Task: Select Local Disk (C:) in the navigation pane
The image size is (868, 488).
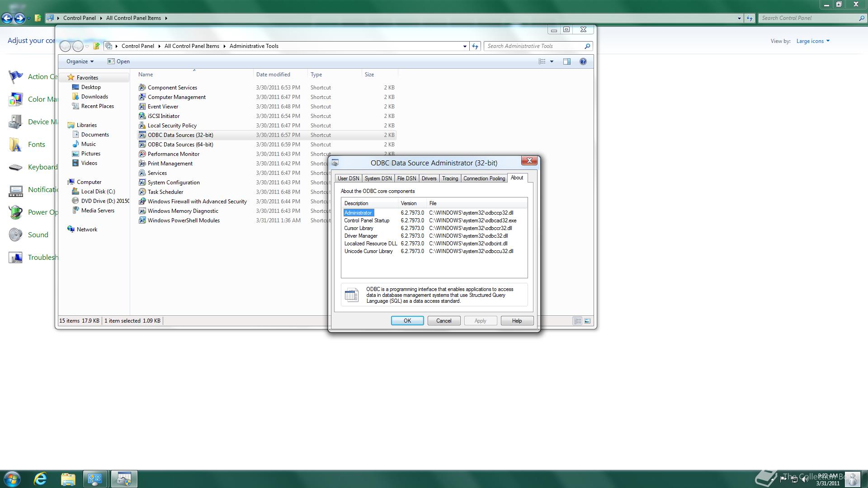Action: [x=98, y=192]
